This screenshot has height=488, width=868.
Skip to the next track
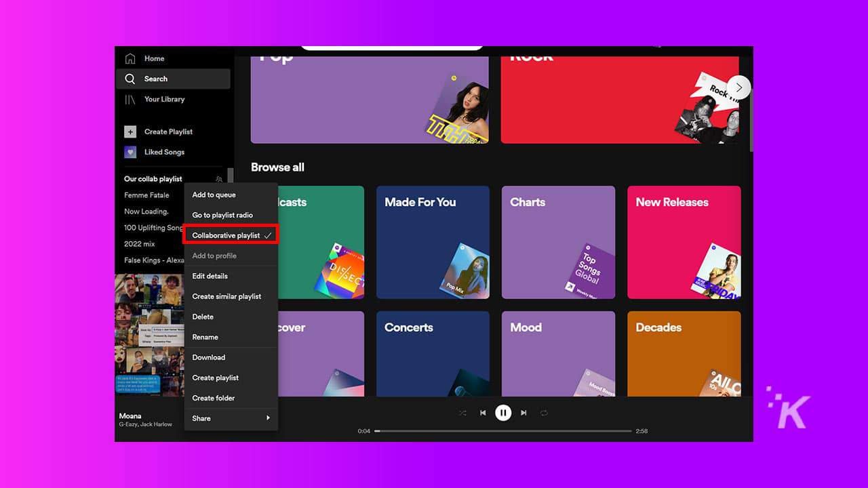coord(524,412)
